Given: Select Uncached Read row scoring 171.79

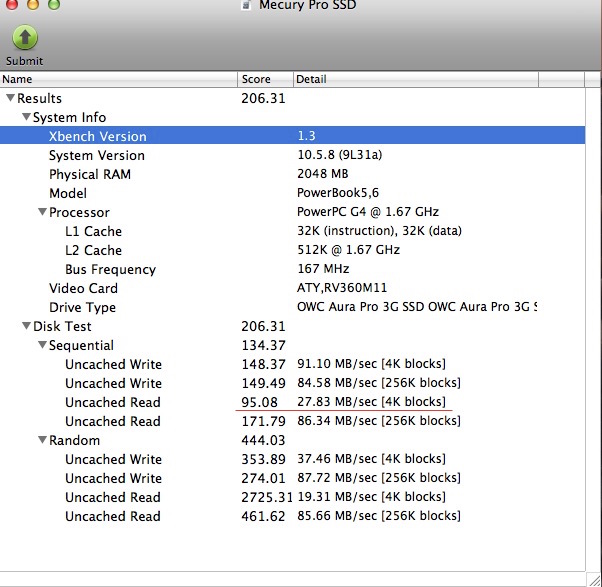Looking at the screenshot, I should point(293,421).
